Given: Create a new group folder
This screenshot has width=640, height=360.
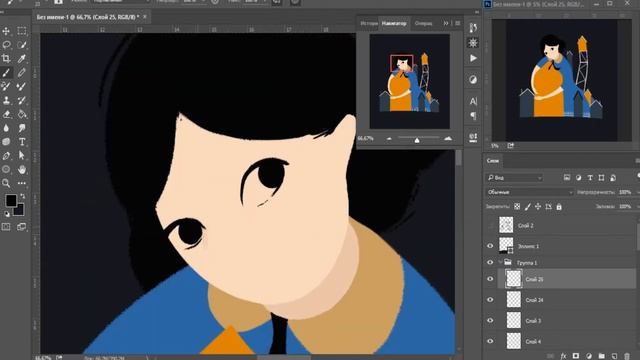Looking at the screenshot, I should 602,356.
